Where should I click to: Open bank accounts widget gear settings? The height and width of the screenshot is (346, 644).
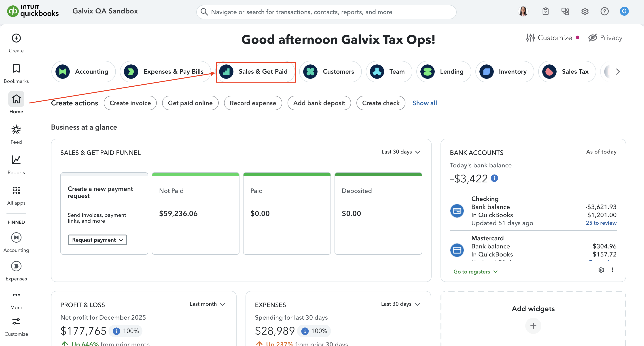coord(601,270)
